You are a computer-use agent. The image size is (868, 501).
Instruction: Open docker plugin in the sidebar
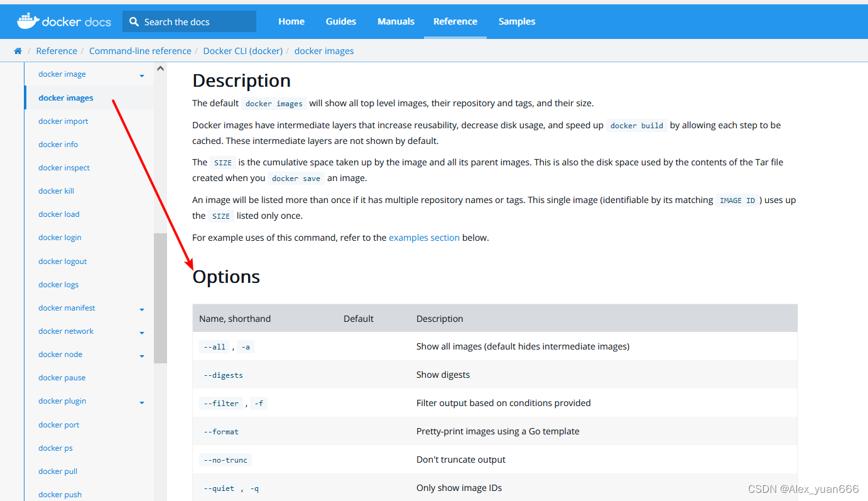point(62,401)
